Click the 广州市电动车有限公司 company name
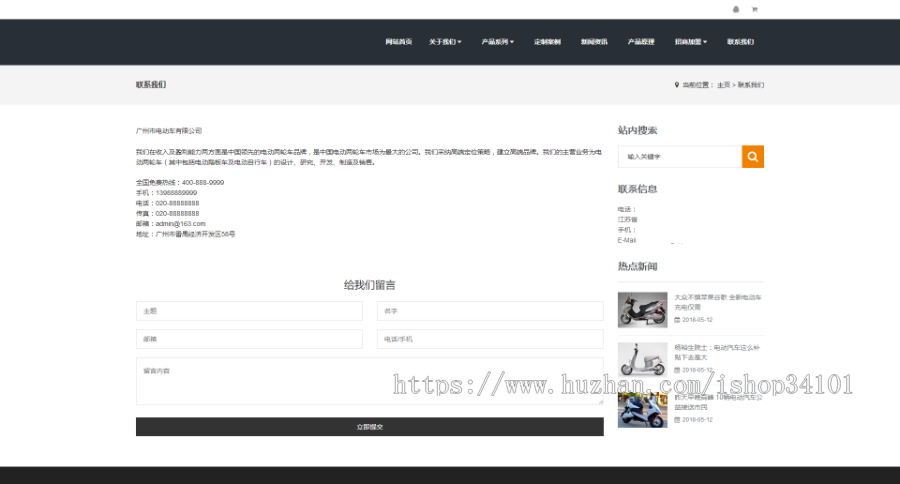The image size is (900, 484). [169, 131]
